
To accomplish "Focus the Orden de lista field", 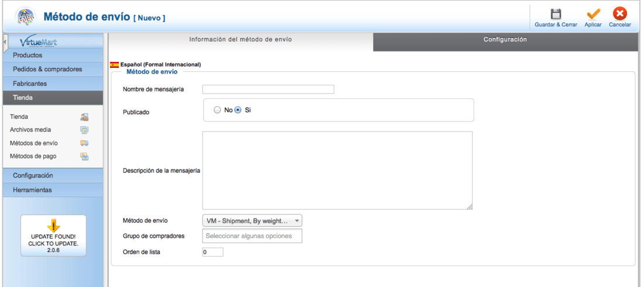I will (x=213, y=252).
